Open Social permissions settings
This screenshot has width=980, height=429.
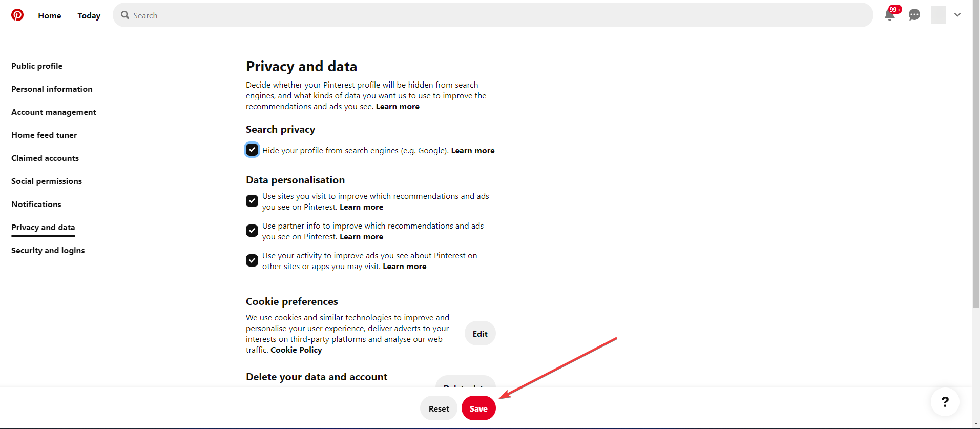[47, 181]
